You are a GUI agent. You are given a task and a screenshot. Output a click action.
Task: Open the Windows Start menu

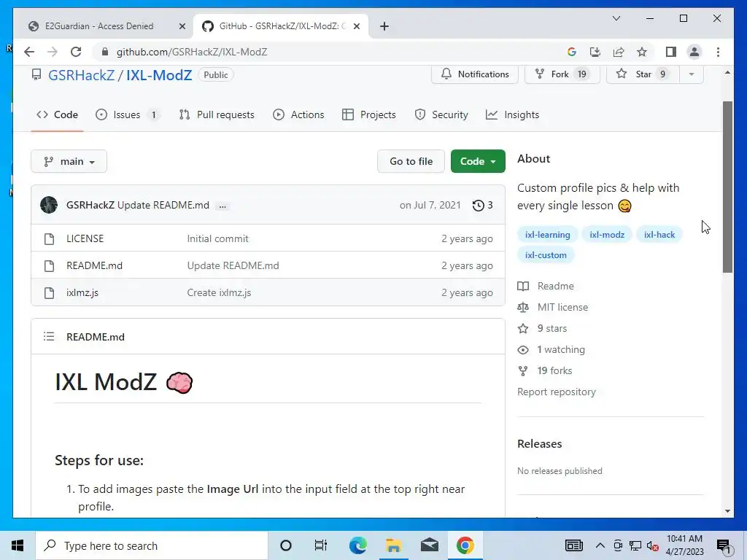coord(18,545)
